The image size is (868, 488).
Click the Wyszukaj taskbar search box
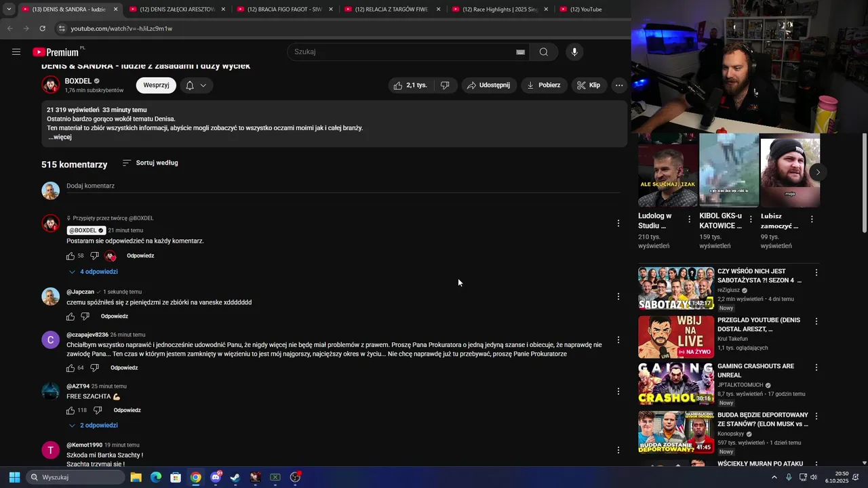[x=76, y=477]
